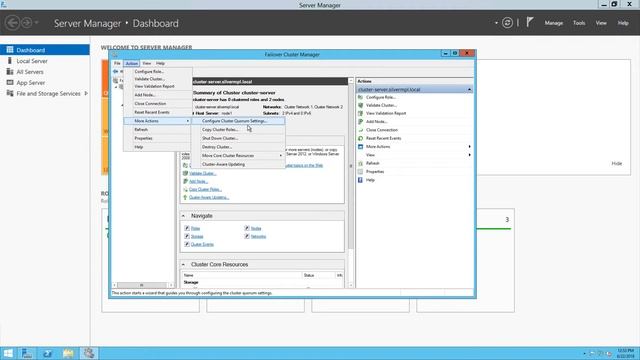
Task: Click Server Manager back arrow button
Action: coord(12,23)
